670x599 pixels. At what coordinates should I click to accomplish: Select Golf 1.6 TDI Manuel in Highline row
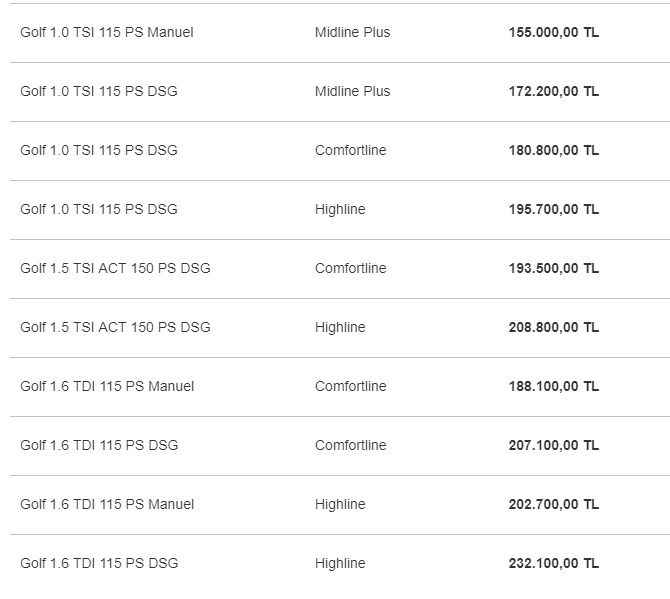[107, 504]
